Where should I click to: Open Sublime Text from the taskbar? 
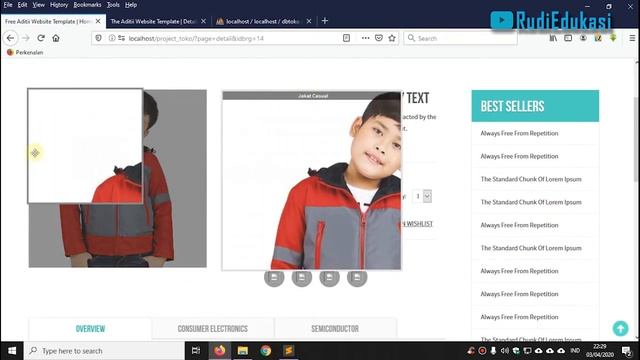[x=289, y=351]
